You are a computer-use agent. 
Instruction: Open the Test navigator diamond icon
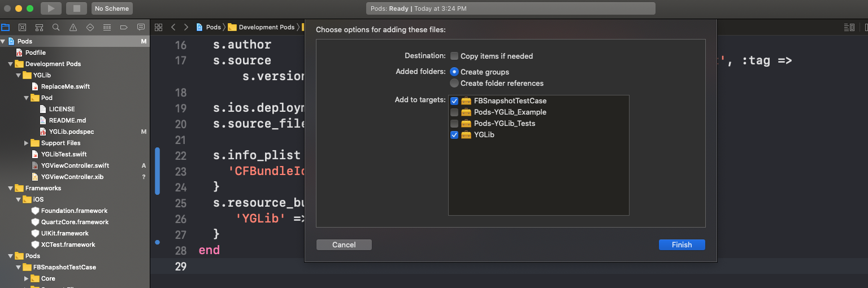(90, 27)
